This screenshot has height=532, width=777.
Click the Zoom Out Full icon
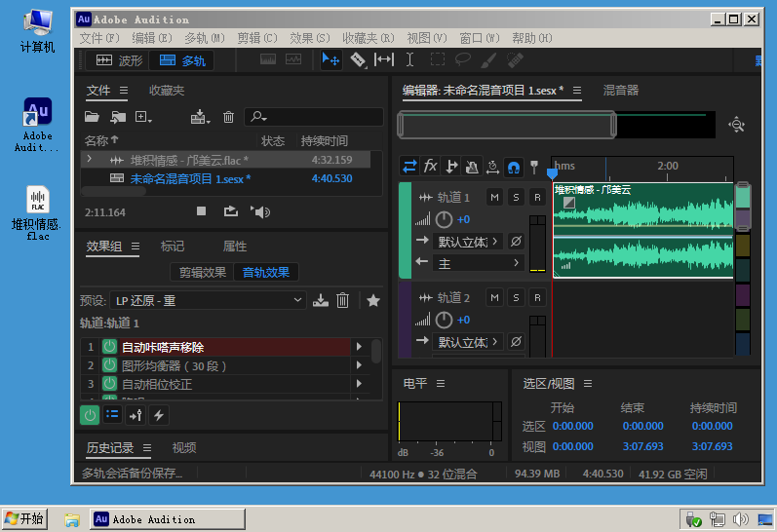pyautogui.click(x=737, y=125)
